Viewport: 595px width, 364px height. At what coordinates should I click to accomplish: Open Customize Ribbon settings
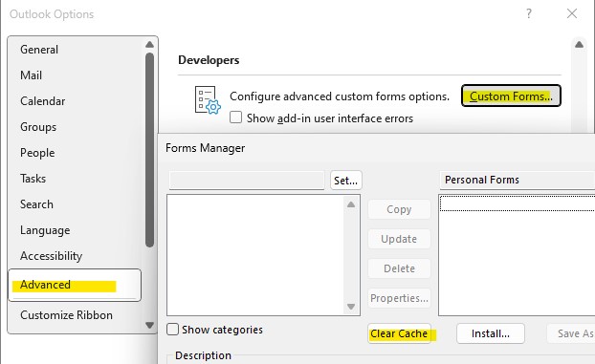click(66, 315)
